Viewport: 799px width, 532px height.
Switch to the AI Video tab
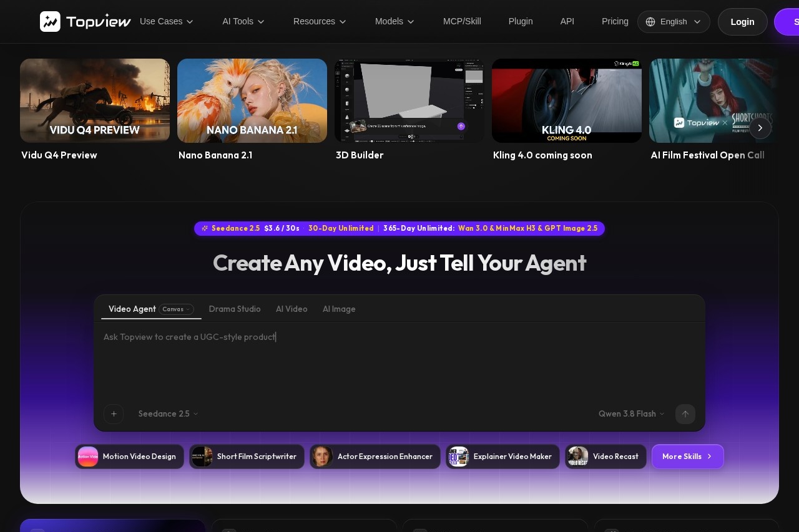tap(292, 309)
